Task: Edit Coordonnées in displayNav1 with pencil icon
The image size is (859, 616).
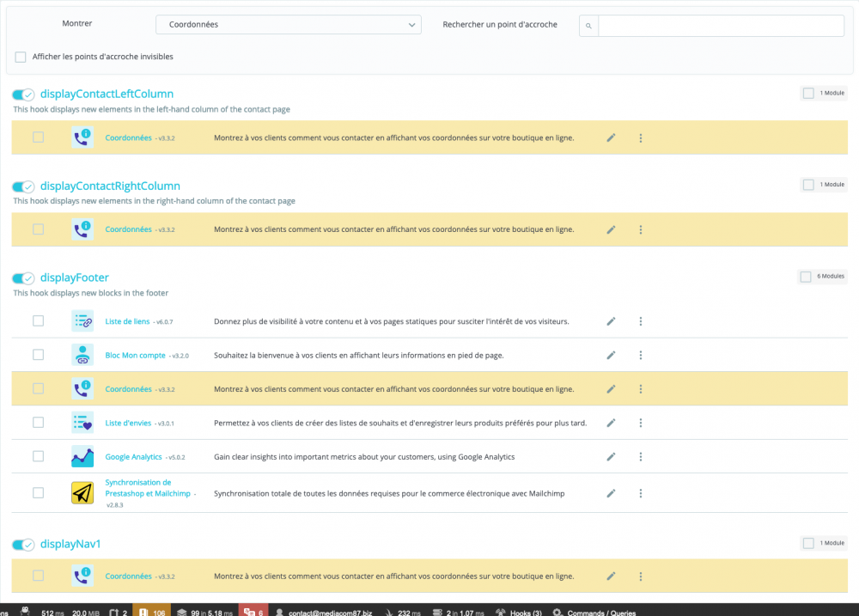Action: [x=611, y=576]
